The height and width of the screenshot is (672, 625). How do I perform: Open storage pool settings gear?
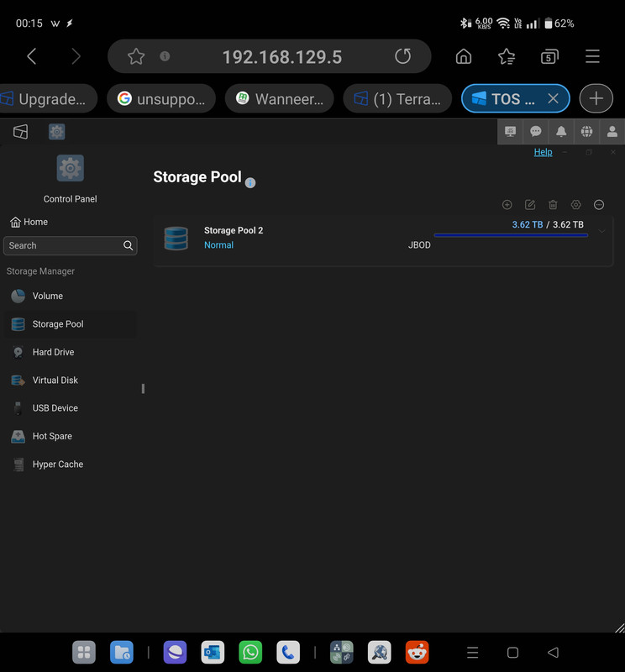pos(576,205)
